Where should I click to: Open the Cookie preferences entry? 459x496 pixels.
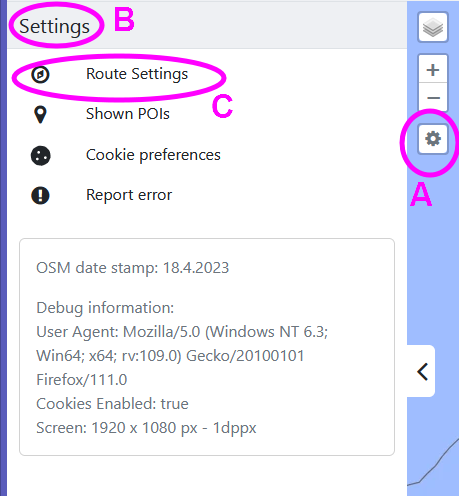(153, 155)
